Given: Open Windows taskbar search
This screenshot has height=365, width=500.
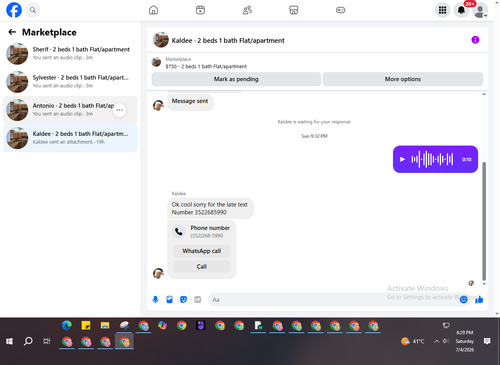Looking at the screenshot, I should click(28, 341).
